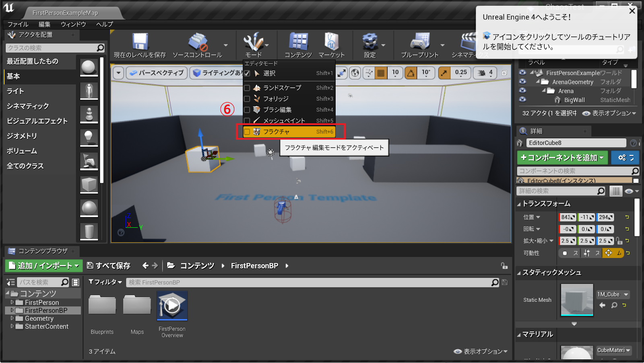Click the FirstPersonBP asset search field
The width and height of the screenshot is (644, 363).
click(x=313, y=282)
